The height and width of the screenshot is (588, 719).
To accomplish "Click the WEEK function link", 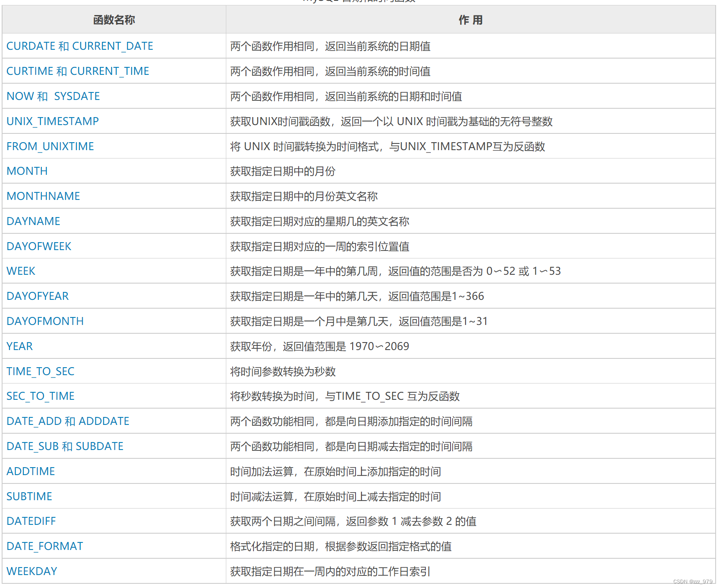I will [x=21, y=271].
